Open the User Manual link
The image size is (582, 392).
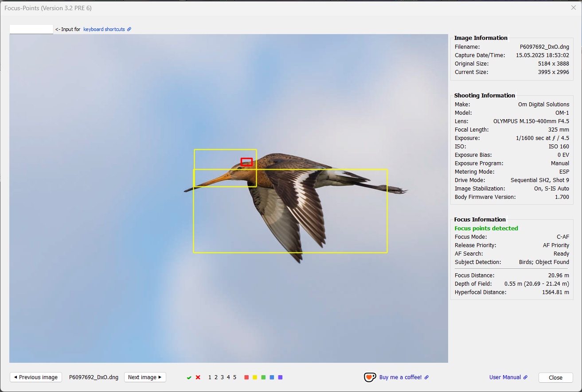tap(505, 377)
